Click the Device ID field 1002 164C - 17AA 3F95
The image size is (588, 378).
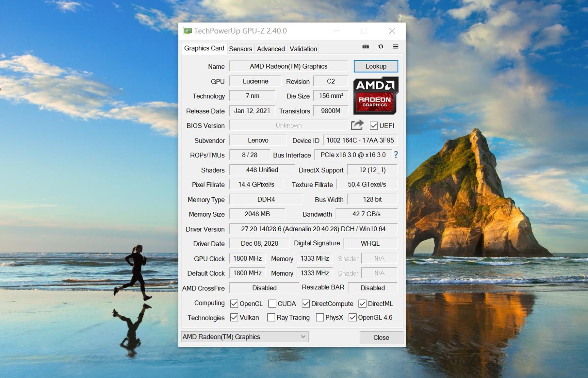coord(360,140)
